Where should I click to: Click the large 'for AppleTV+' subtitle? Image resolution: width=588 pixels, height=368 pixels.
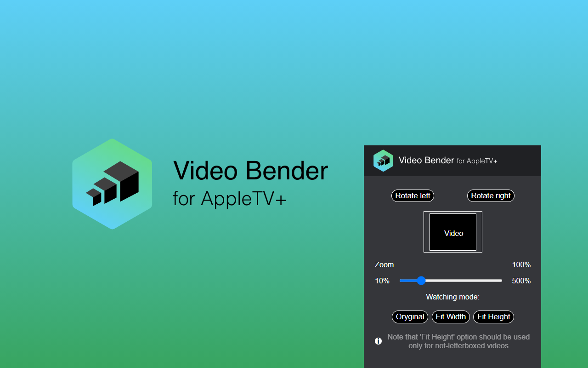pyautogui.click(x=230, y=199)
